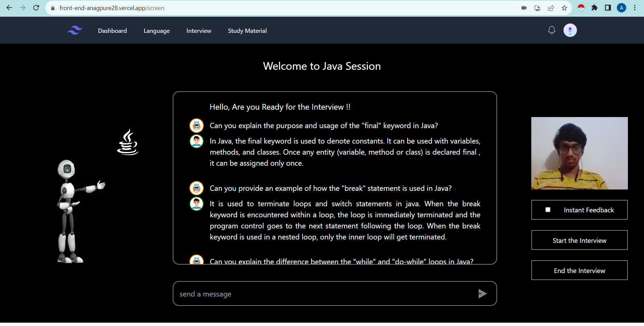Click the robot avatar next to the break question

click(197, 188)
